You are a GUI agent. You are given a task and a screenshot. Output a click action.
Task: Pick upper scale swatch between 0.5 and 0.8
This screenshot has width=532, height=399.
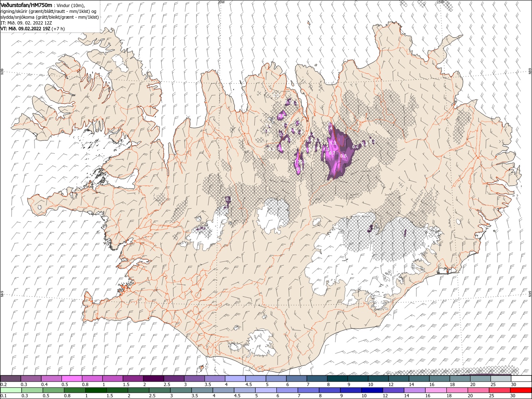71,379
